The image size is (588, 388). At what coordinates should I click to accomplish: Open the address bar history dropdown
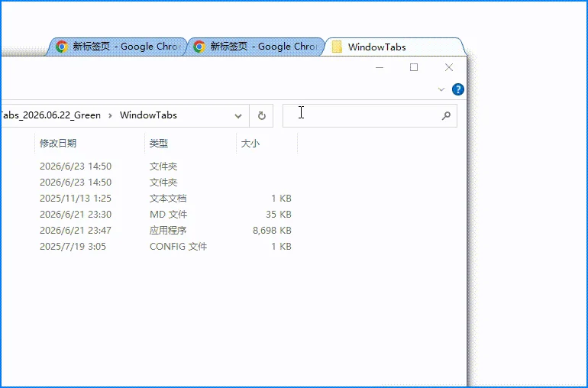pyautogui.click(x=237, y=115)
